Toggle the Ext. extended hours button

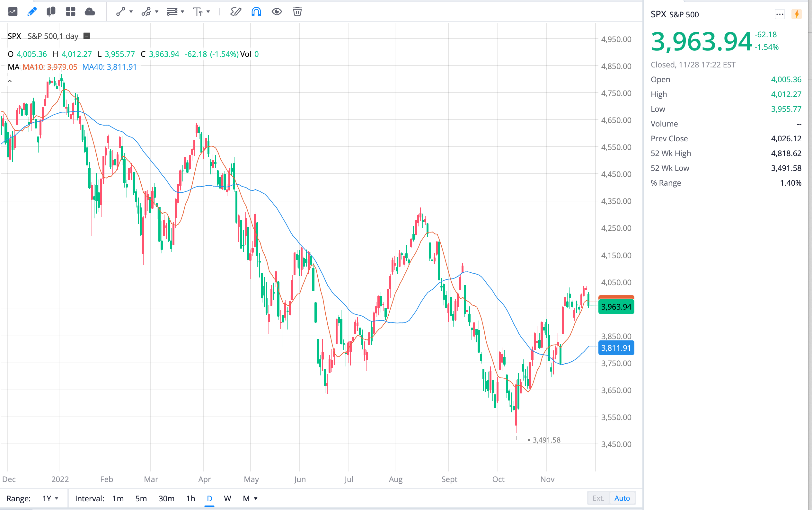tap(598, 498)
